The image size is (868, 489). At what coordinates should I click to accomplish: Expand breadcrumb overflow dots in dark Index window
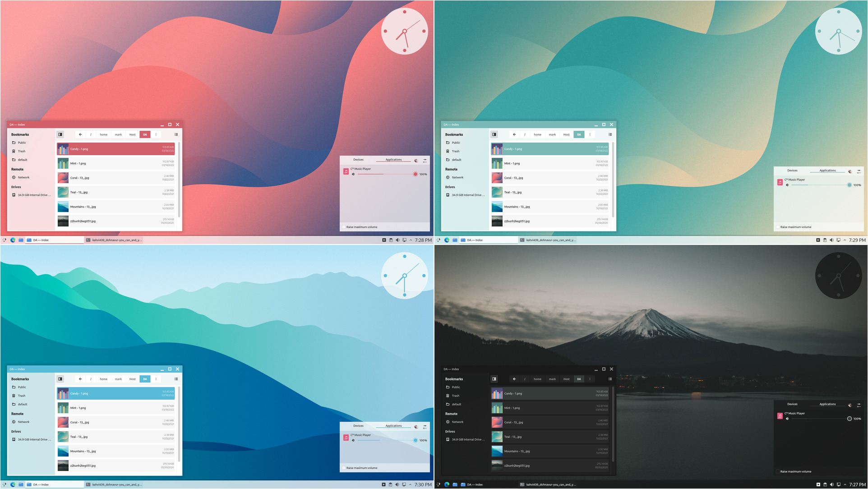tap(590, 379)
